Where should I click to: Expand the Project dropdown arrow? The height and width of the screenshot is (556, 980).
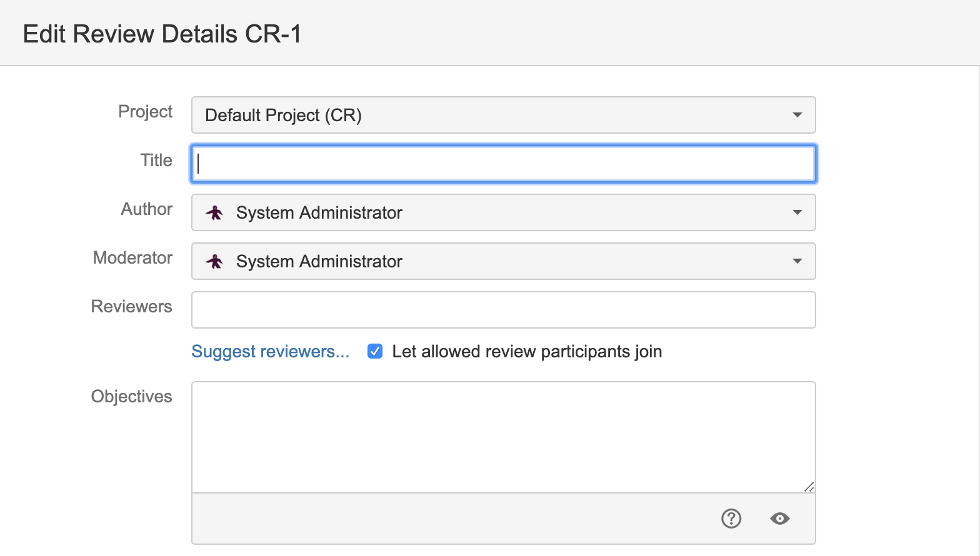click(797, 115)
